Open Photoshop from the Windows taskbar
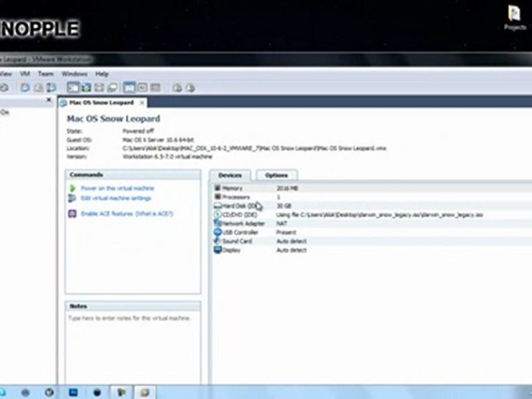Screen dimensions: 532x399 (x=73, y=392)
